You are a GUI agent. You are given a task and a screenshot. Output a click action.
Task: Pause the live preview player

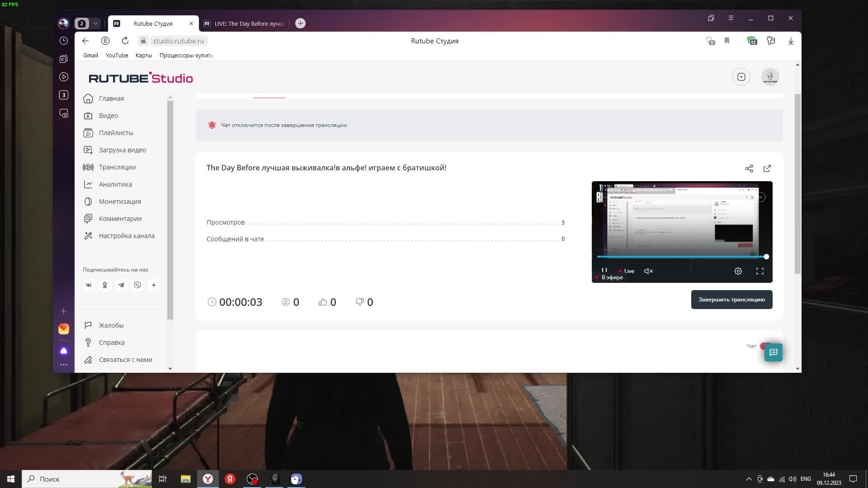coord(604,270)
